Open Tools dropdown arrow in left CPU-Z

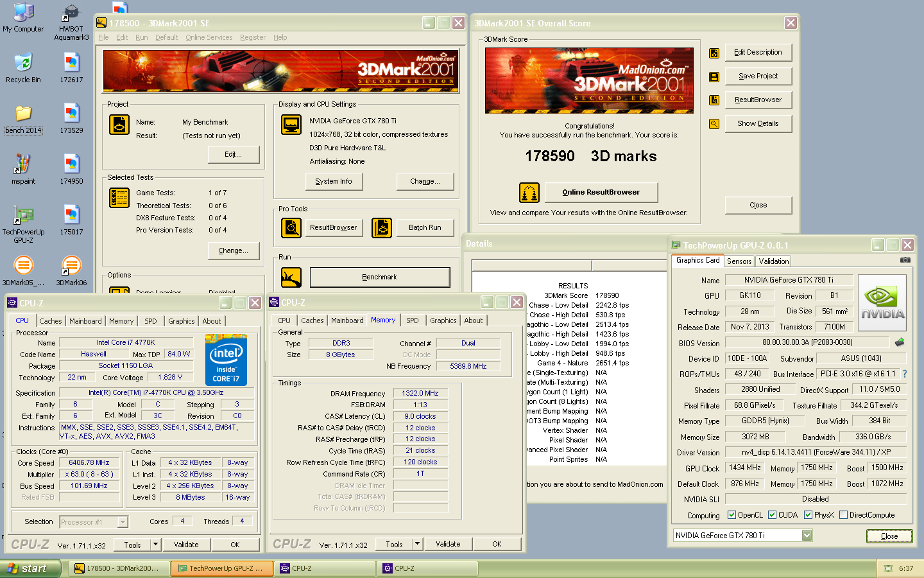155,545
